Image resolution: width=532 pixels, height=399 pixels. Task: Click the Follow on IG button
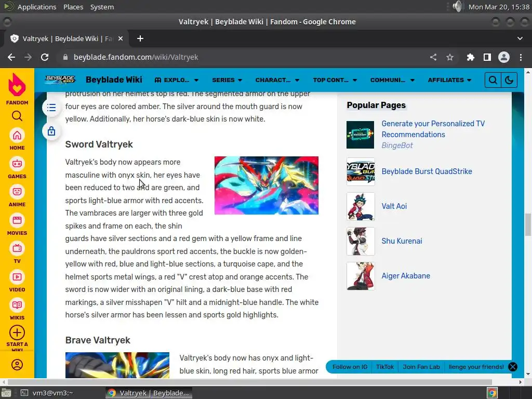[350, 367]
